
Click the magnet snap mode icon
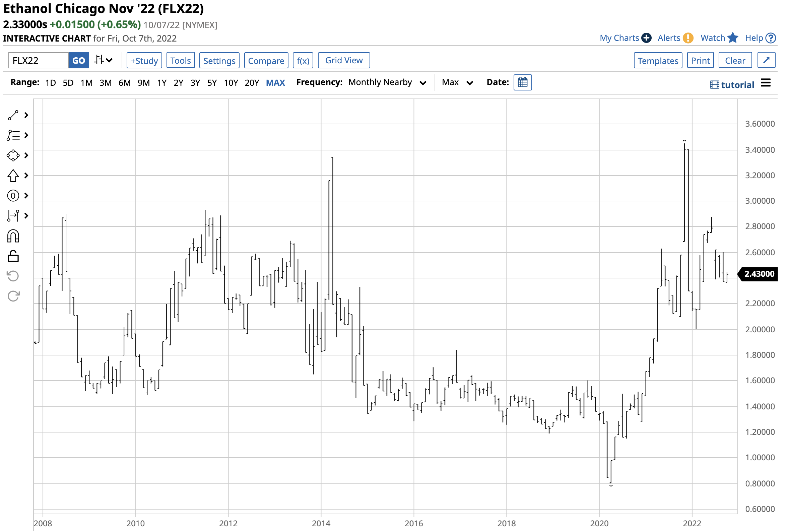(x=13, y=236)
